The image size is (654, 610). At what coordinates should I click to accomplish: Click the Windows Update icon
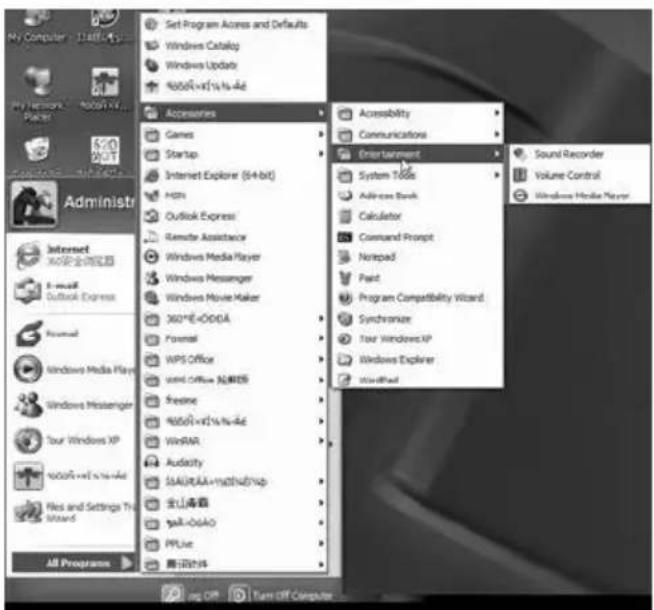click(152, 65)
